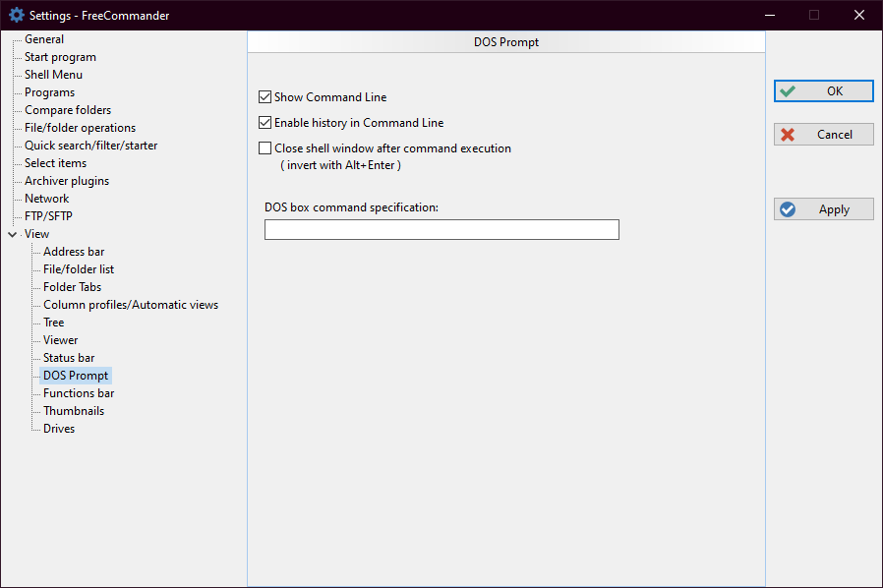The image size is (883, 588).
Task: Enable Close shell window after command execution
Action: point(265,148)
